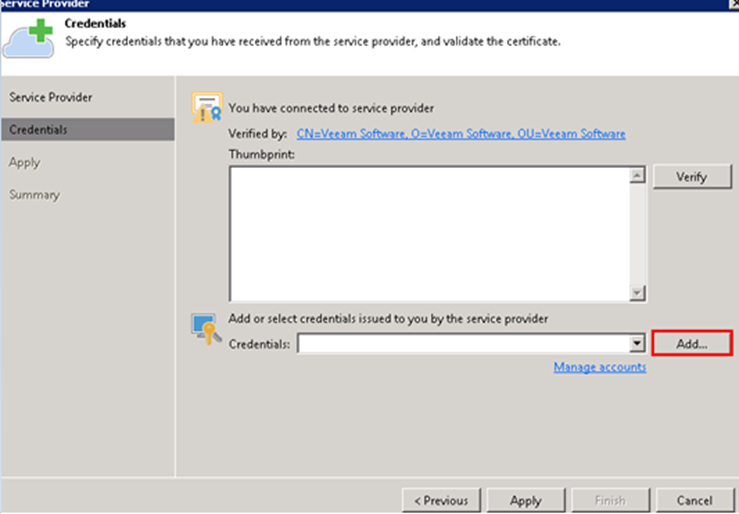Go to the Summary wizard step
Viewport: 739px width, 514px height.
click(34, 195)
